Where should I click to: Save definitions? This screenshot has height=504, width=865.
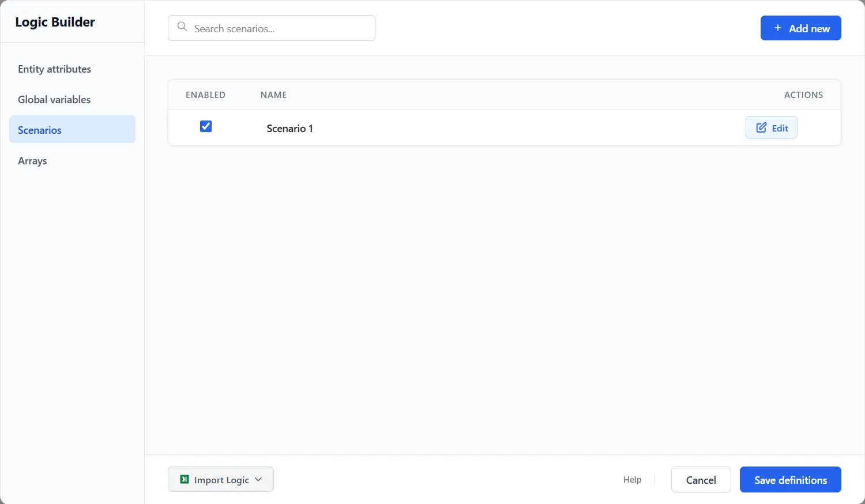point(790,479)
